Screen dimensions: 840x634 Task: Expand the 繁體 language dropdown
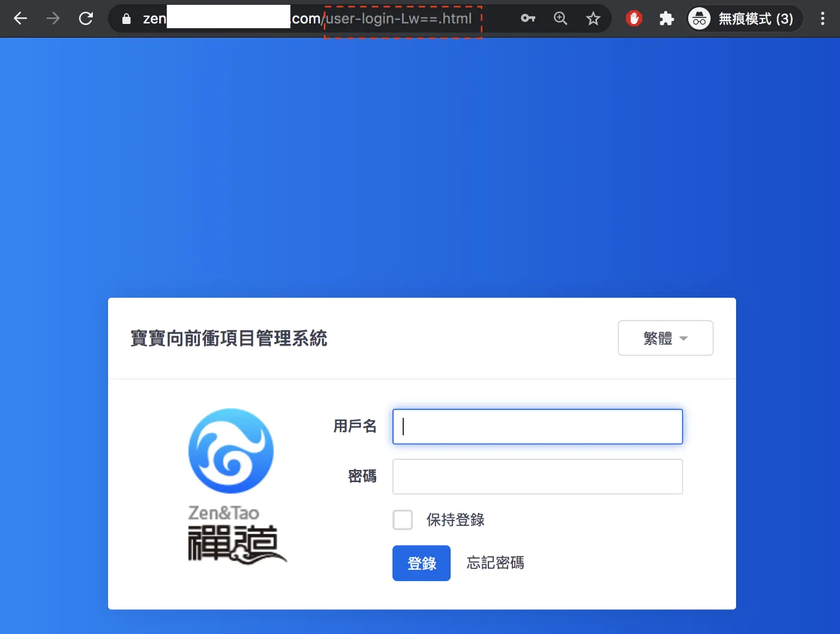click(x=665, y=338)
